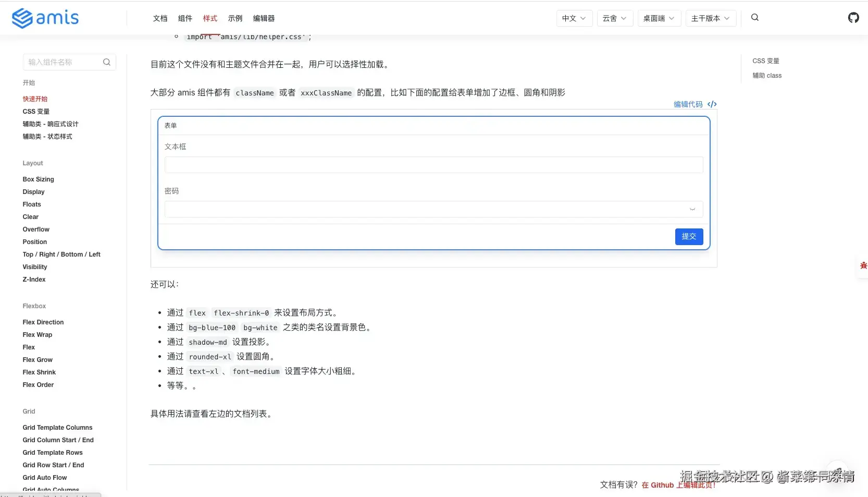Go to the 示例 nav tab
The height and width of the screenshot is (497, 868).
235,18
